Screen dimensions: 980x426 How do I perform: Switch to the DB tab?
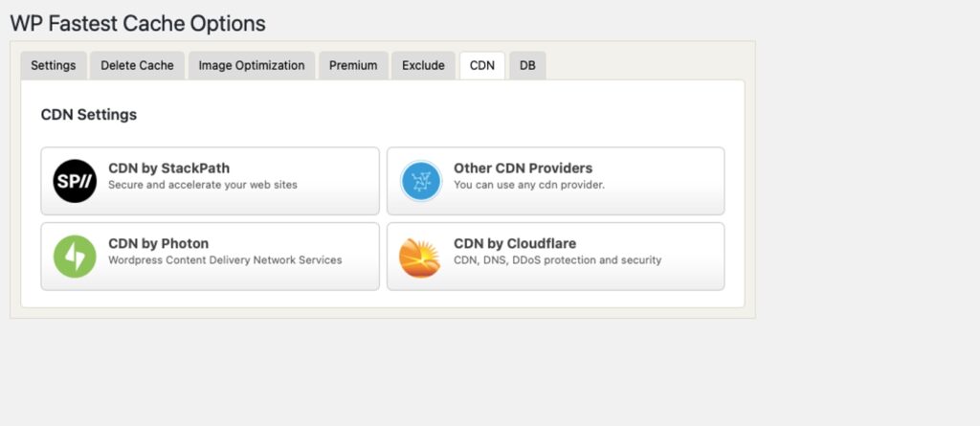coord(527,65)
